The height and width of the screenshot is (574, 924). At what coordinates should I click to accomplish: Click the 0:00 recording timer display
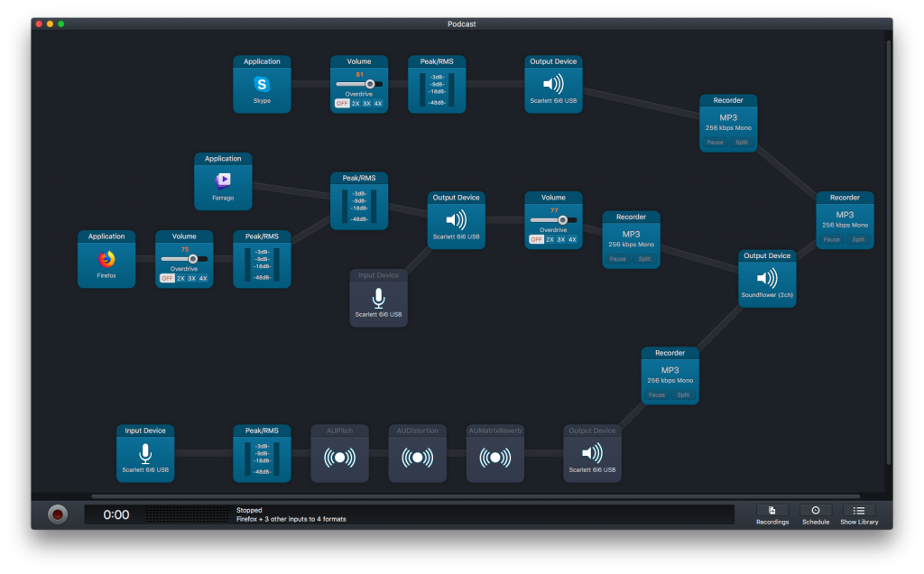tap(116, 515)
